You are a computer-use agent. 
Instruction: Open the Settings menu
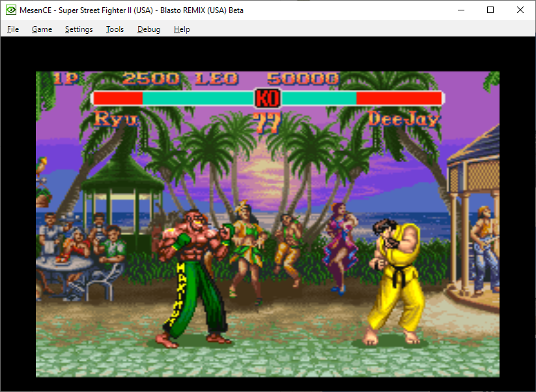pos(79,29)
